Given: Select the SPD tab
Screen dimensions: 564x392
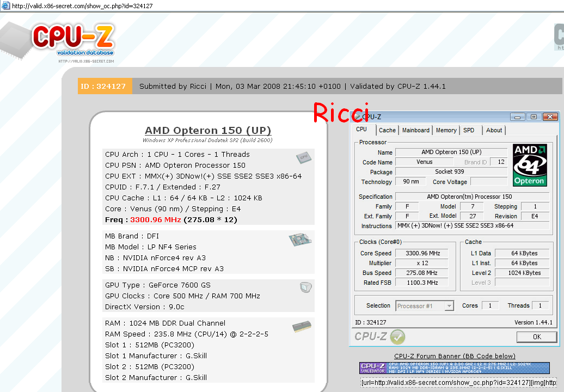Looking at the screenshot, I should click(x=469, y=130).
